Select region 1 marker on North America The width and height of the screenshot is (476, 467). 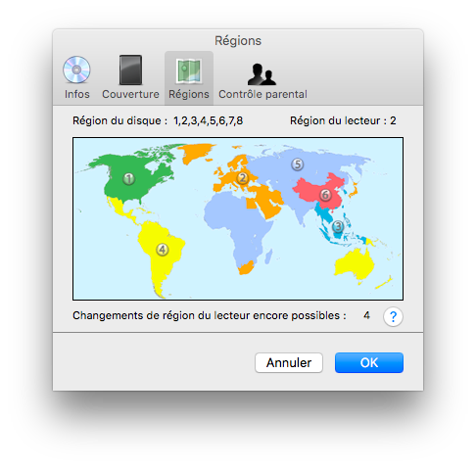tap(128, 179)
